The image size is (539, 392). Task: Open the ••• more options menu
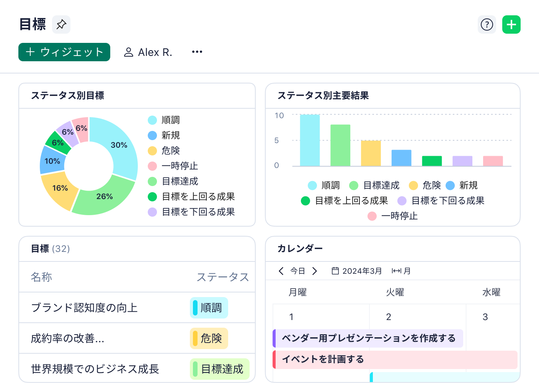point(197,52)
